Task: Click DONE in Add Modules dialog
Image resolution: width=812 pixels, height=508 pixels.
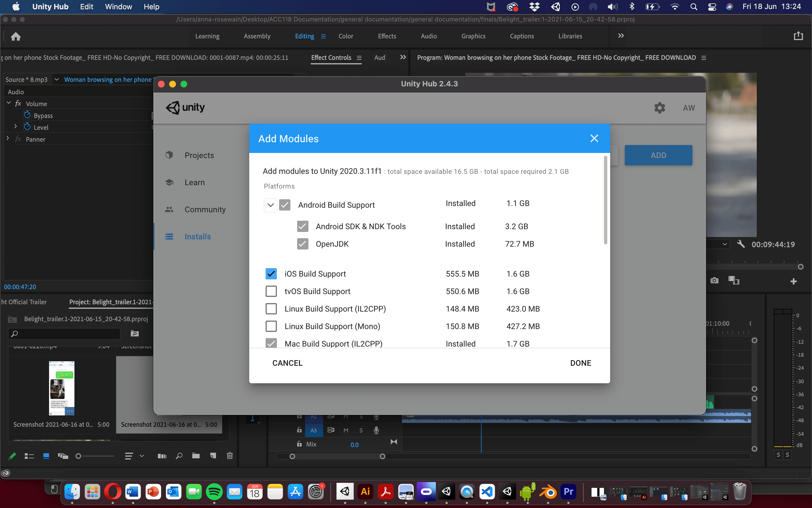Action: (x=581, y=363)
